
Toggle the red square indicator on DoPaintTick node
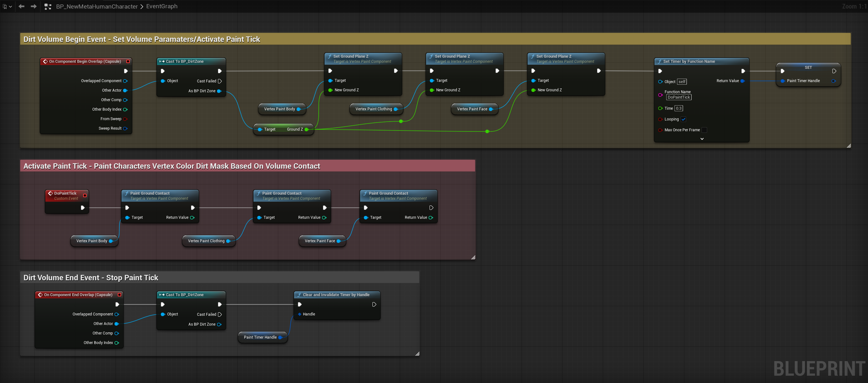tap(85, 195)
